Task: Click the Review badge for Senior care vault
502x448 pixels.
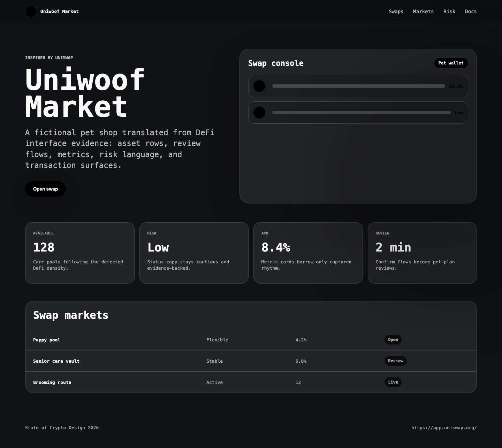Action: 395,361
